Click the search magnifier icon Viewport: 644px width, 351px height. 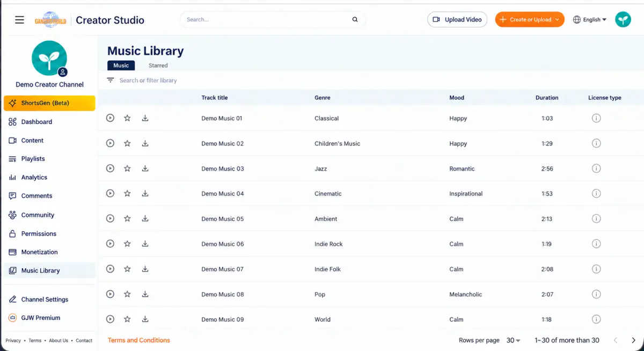click(355, 20)
